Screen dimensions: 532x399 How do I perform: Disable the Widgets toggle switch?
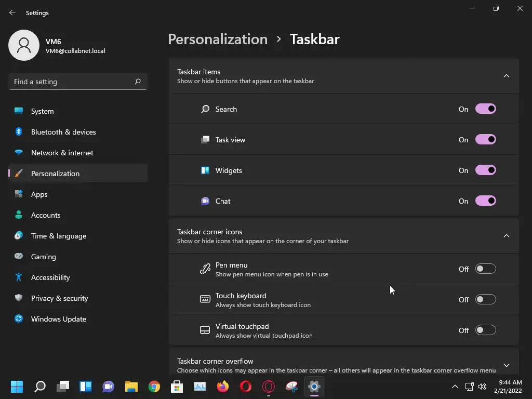pyautogui.click(x=485, y=170)
